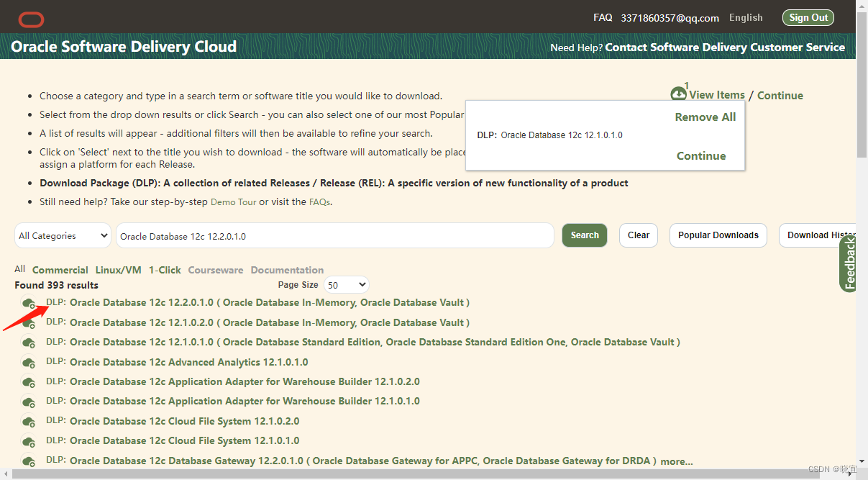Select Oracle Database 12c Database Gateway 12.2.0.1.0

click(x=363, y=461)
